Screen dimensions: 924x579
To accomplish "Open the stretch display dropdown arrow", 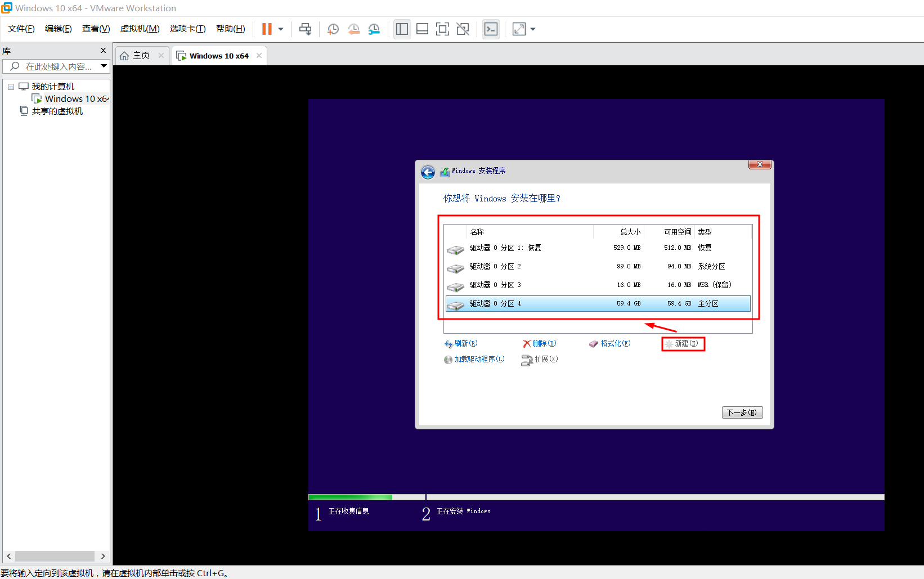I will click(533, 29).
